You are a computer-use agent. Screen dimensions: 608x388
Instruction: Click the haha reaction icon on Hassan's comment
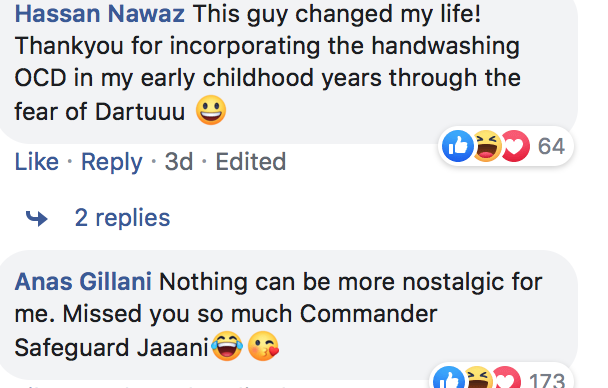[x=486, y=146]
